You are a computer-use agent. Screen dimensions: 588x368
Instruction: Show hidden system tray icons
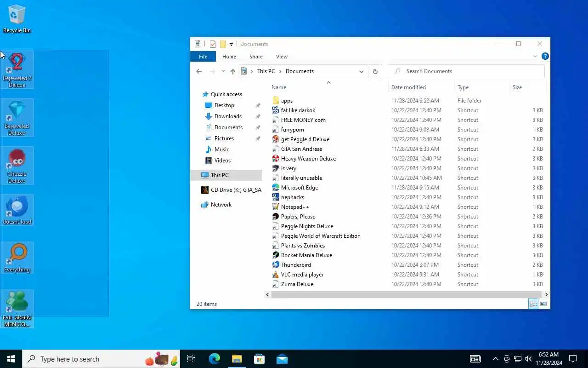coord(495,359)
